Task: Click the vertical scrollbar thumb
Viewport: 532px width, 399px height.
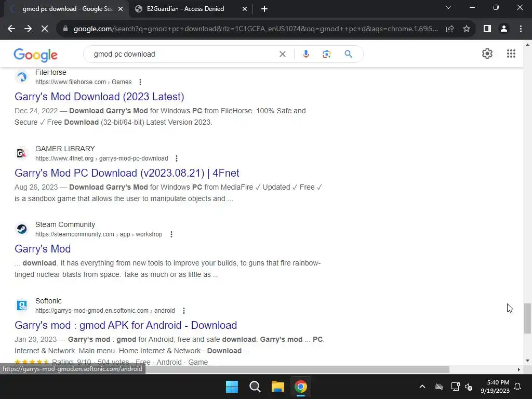Action: click(527, 318)
